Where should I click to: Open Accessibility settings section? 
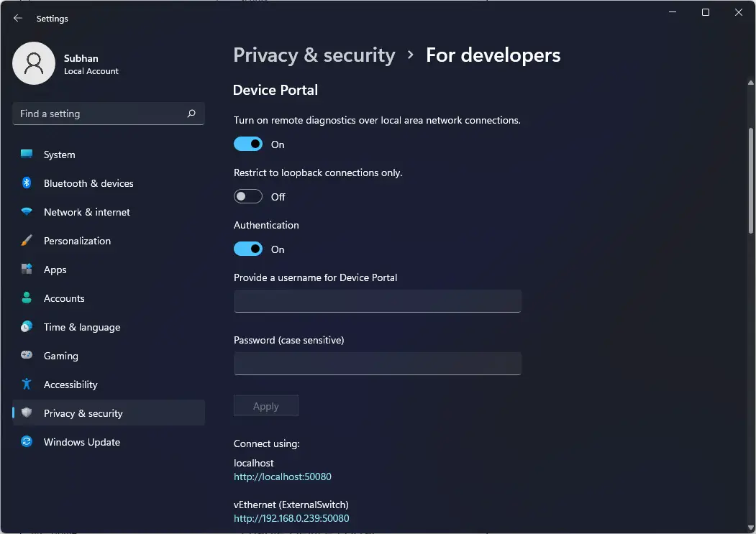[70, 385]
